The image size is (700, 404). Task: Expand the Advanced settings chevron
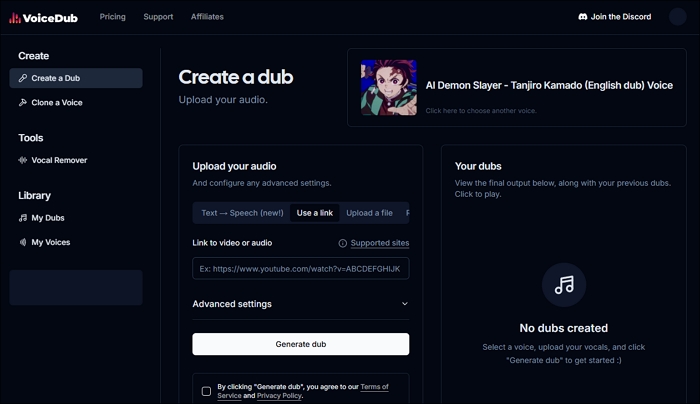point(404,304)
